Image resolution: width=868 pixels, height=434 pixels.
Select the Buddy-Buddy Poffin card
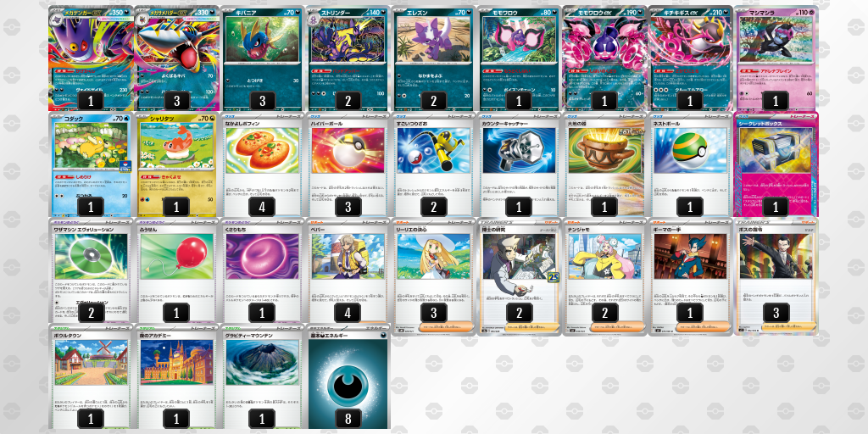pos(263,164)
